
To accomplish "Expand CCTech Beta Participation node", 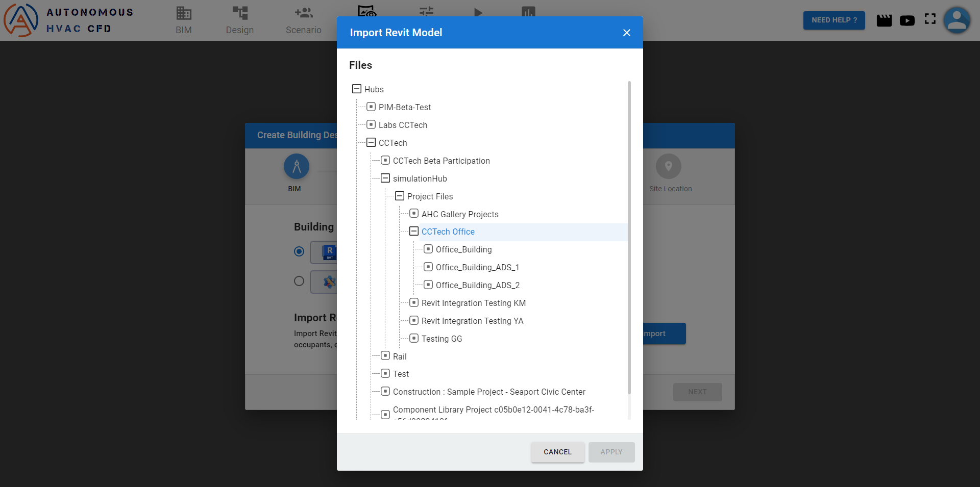I will click(385, 161).
